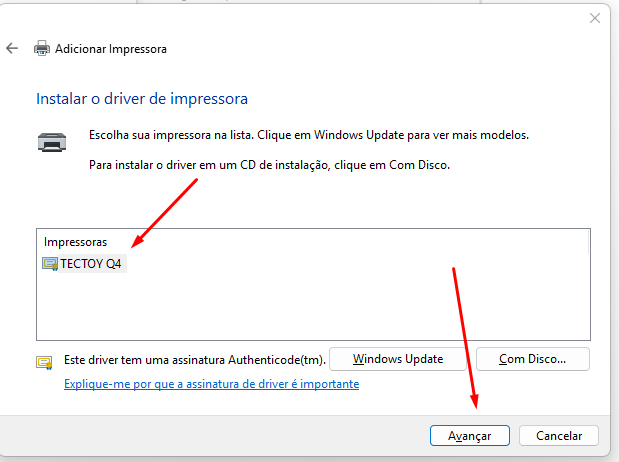Go back using the left arrow
This screenshot has height=462, width=619.
[x=12, y=48]
